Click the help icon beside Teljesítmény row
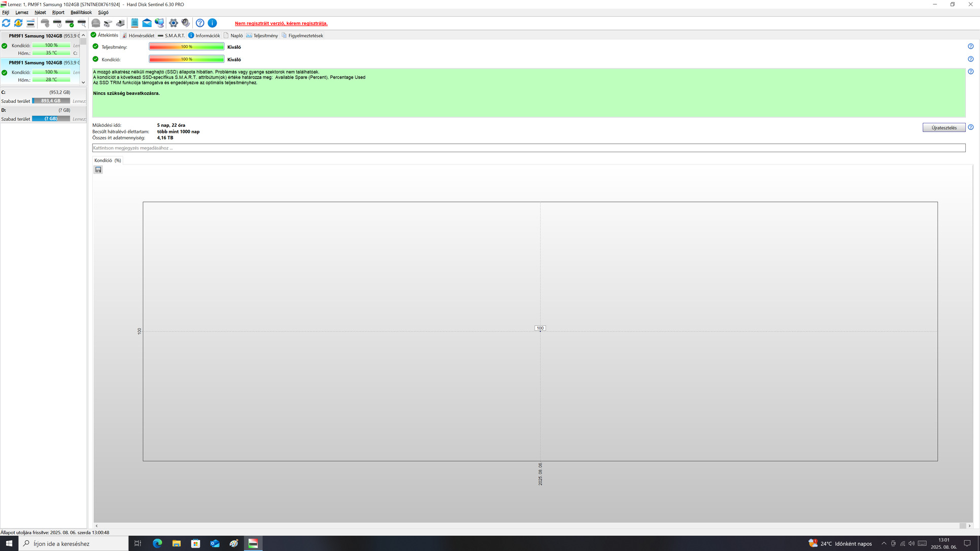The image size is (980, 551). click(x=970, y=47)
